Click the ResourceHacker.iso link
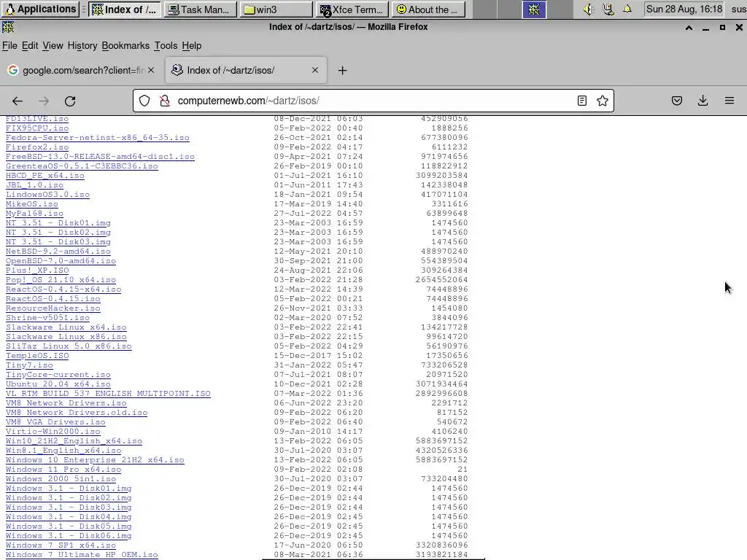 pyautogui.click(x=53, y=308)
